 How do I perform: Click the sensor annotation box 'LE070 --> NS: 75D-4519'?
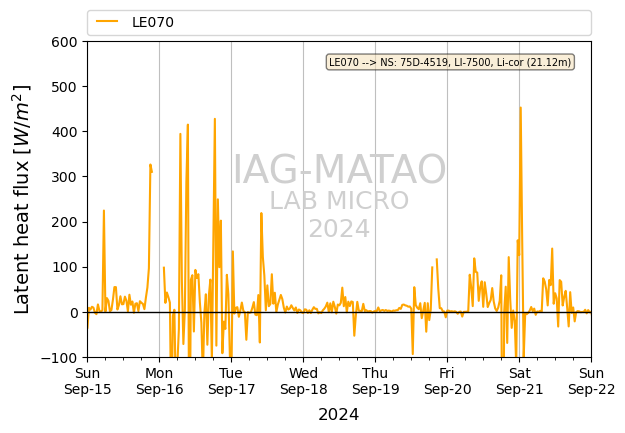click(450, 62)
